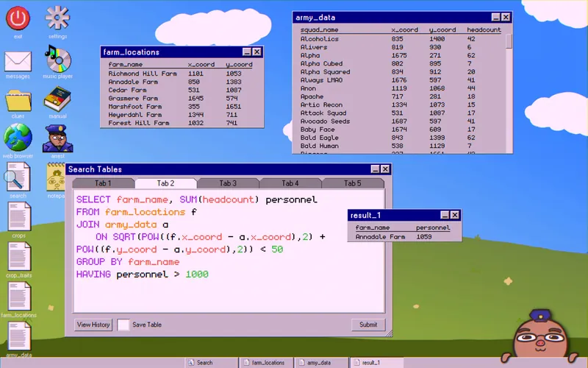Launch the web browser globe icon
The height and width of the screenshot is (368, 588).
[x=18, y=138]
